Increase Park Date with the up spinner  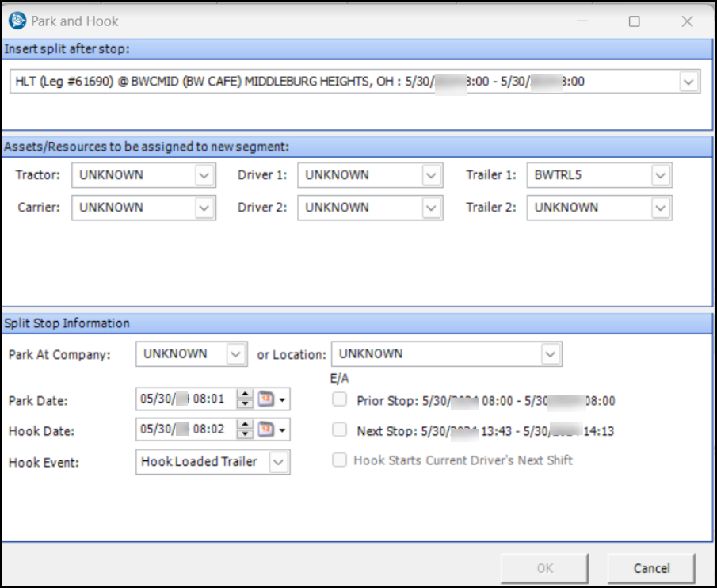click(245, 394)
